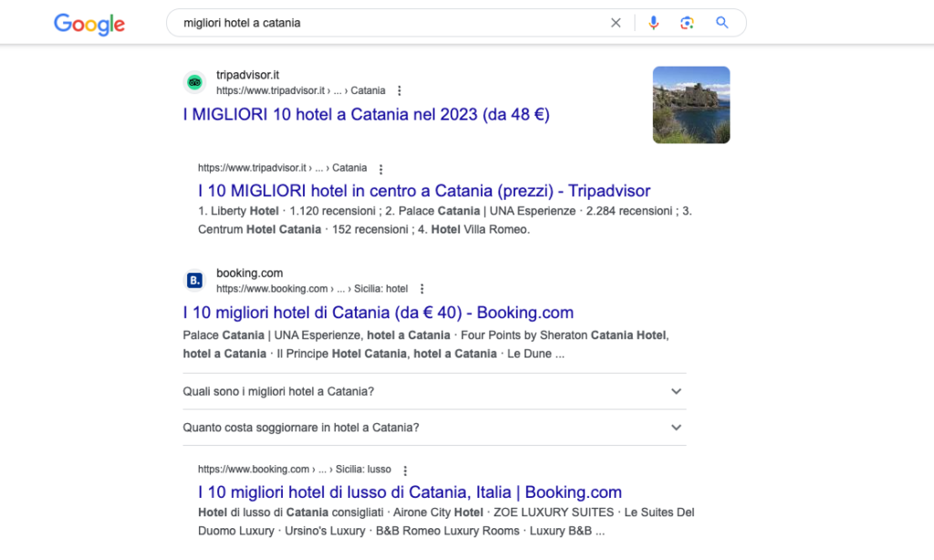Click the tripadvisor.it site name

(x=247, y=75)
